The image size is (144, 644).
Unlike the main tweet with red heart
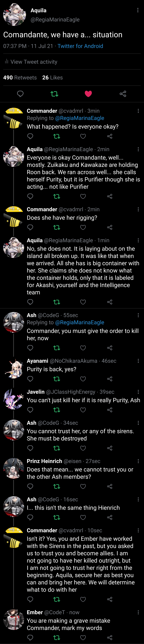coord(88,94)
